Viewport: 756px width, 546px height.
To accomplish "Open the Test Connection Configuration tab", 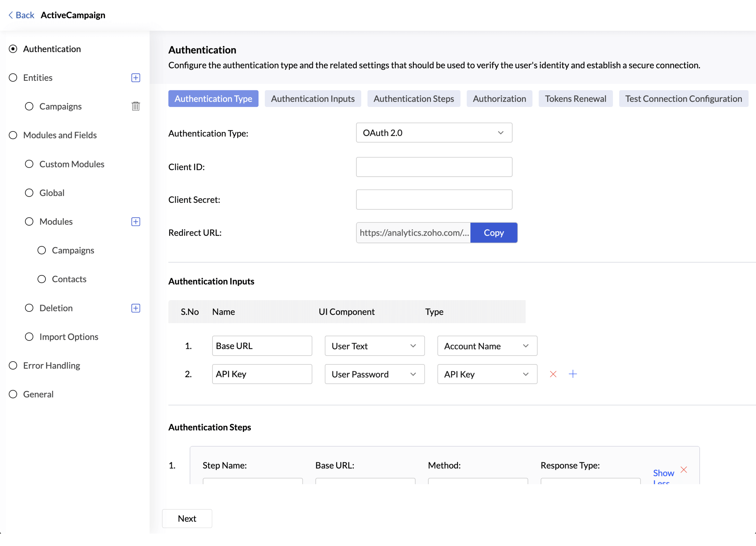I will [x=683, y=99].
